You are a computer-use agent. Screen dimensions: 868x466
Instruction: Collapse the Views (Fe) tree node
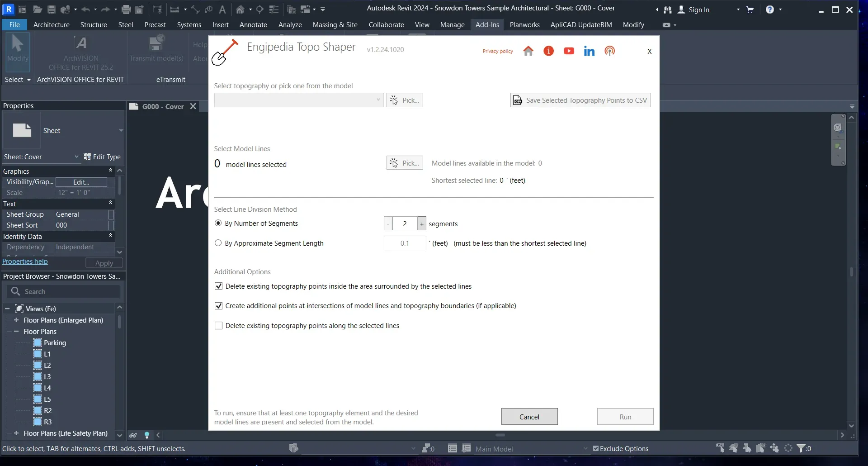(7, 309)
